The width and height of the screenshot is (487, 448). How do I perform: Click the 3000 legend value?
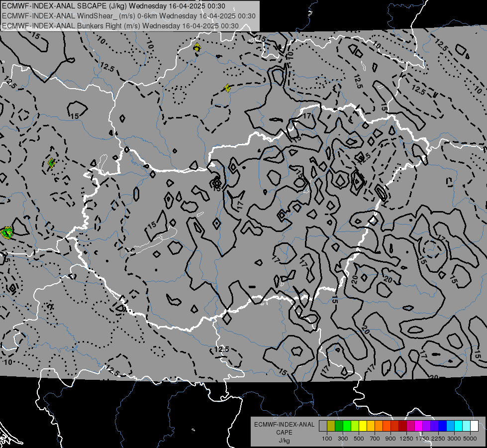[x=454, y=439]
